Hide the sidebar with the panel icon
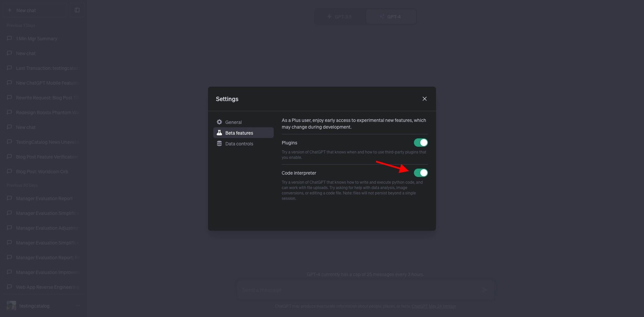 (x=77, y=10)
